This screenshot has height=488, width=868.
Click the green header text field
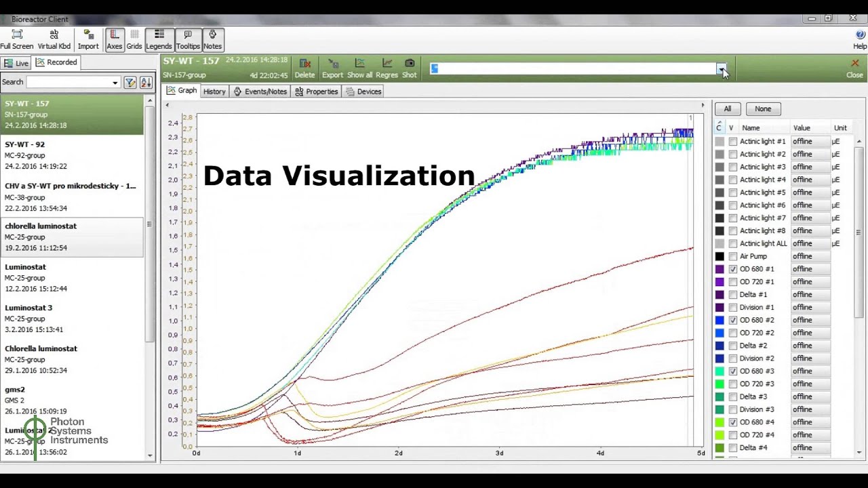pos(574,68)
